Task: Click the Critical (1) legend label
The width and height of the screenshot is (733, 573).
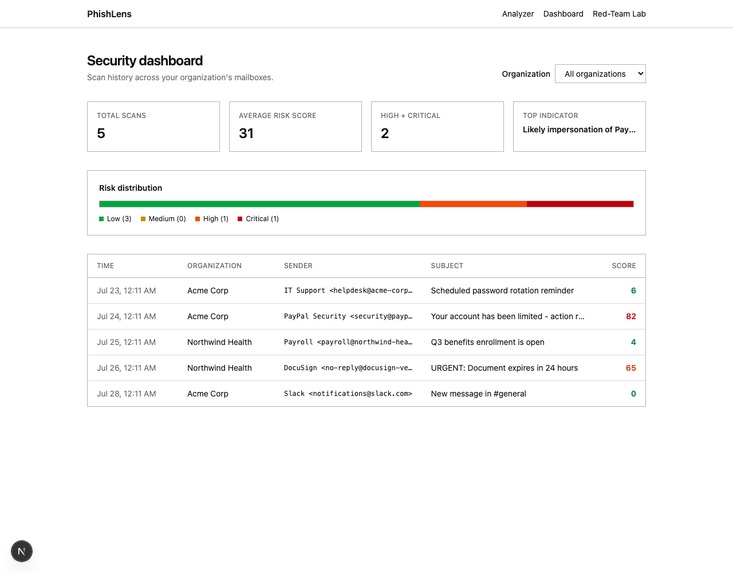Action: pos(262,219)
